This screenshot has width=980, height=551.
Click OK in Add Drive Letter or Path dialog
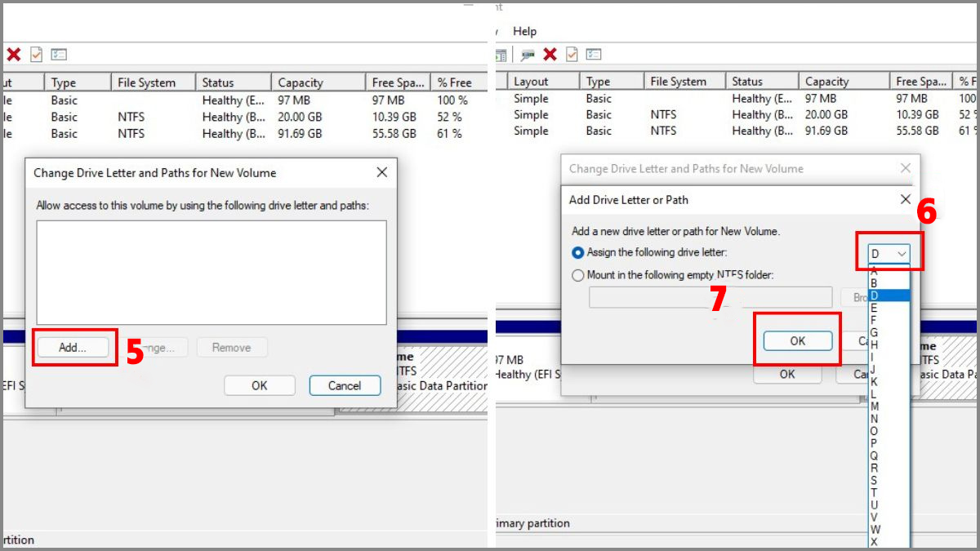click(798, 341)
